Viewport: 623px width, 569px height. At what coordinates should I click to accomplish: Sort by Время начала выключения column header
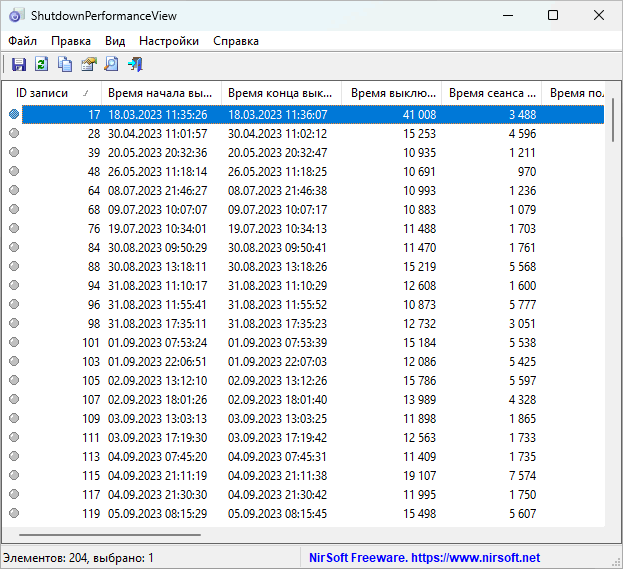(x=160, y=93)
